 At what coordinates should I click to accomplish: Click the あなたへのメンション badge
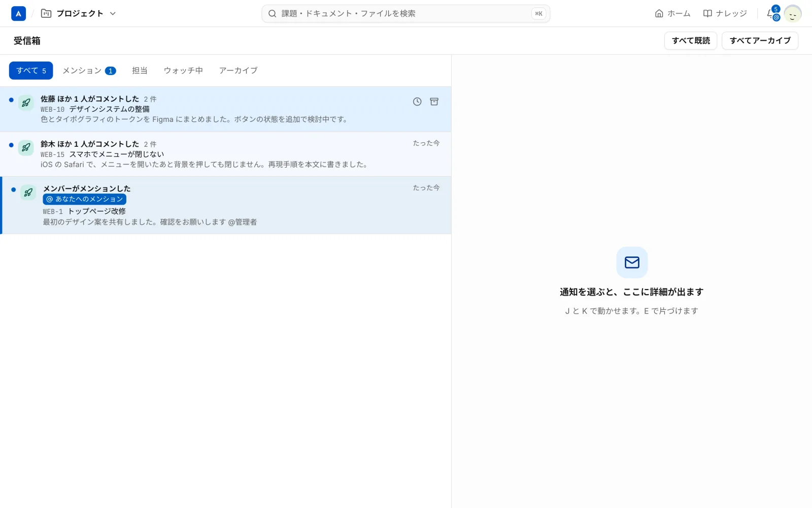tap(84, 199)
